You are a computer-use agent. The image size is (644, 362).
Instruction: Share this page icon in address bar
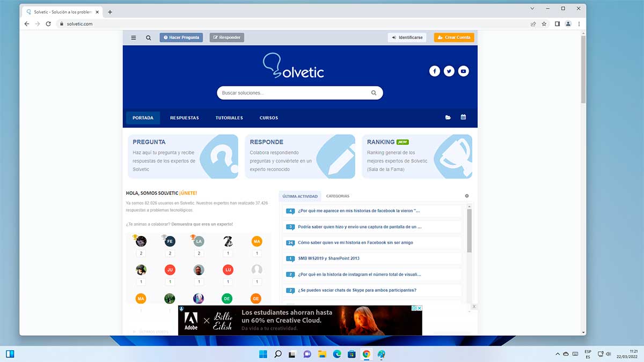tap(533, 24)
